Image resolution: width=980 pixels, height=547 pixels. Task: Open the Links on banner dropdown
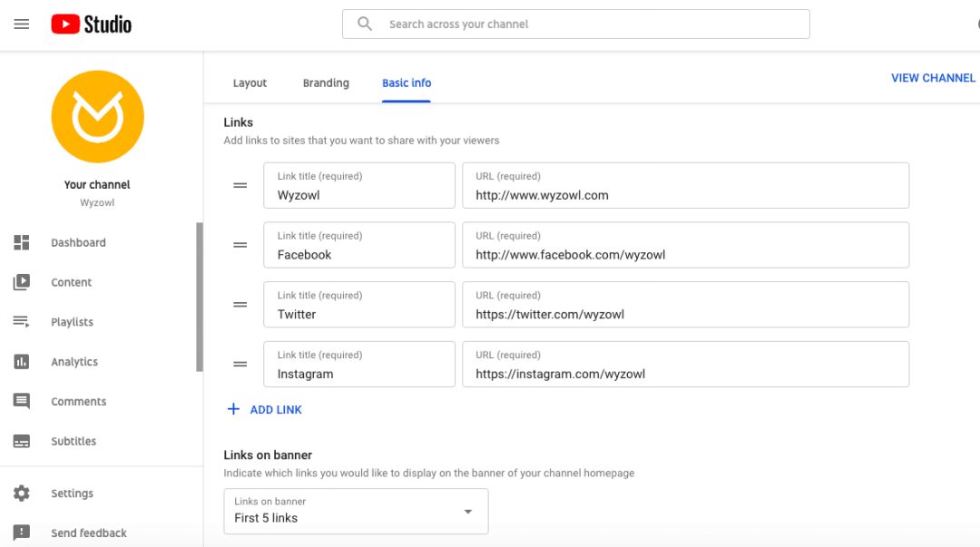[x=356, y=512]
